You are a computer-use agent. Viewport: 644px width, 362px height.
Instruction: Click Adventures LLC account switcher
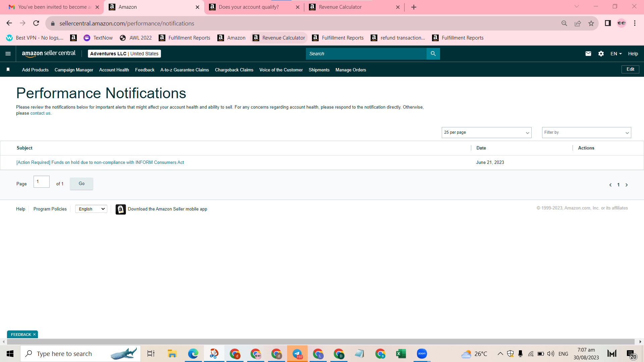(x=124, y=54)
